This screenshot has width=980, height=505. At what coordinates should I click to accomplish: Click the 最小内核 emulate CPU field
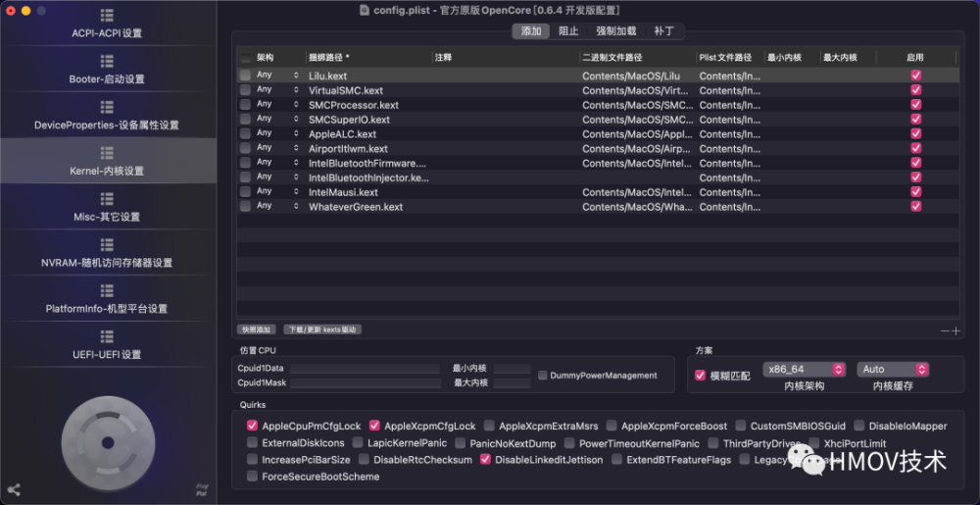(x=512, y=368)
